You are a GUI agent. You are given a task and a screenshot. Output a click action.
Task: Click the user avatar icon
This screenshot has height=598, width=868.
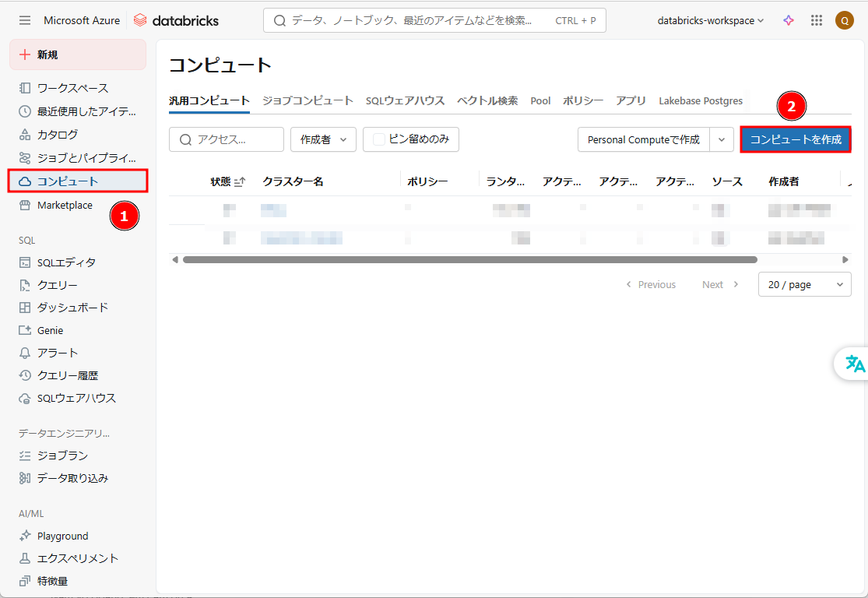(x=845, y=20)
